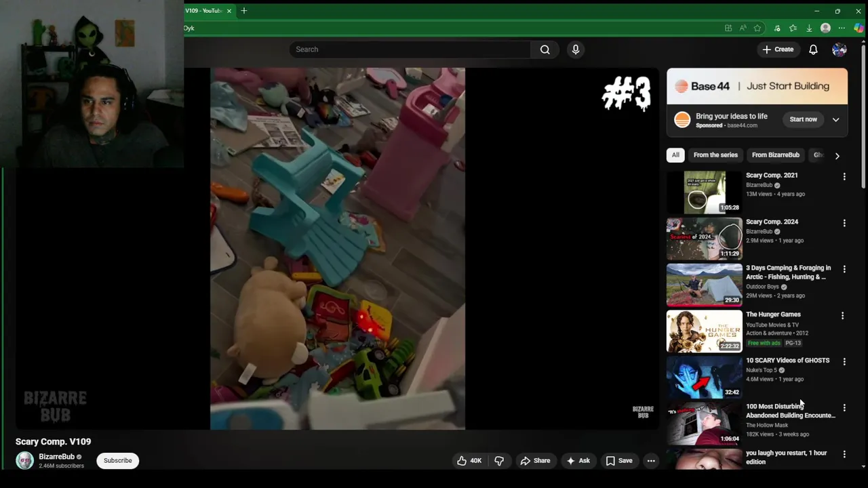Click '2.46M subscribers' text
868x488 pixels.
coord(61,466)
